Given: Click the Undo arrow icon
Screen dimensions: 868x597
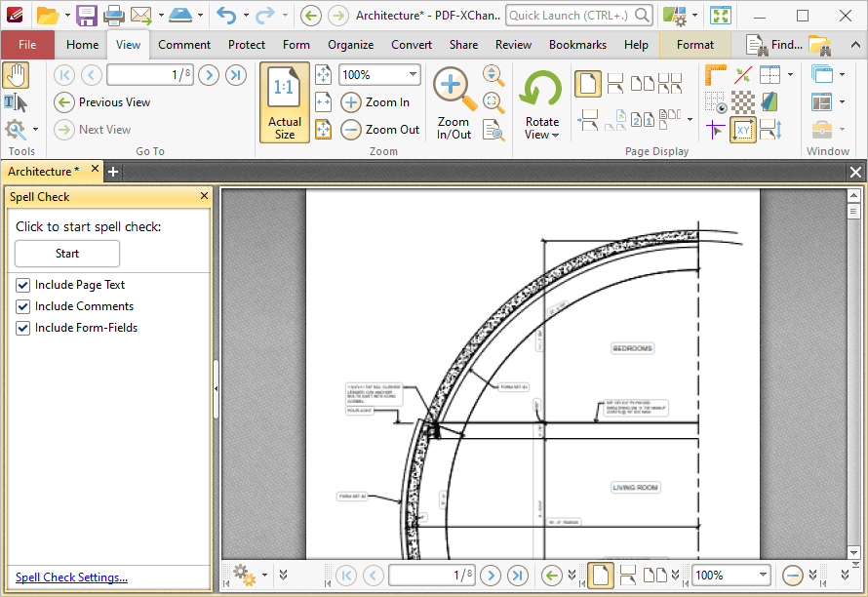Looking at the screenshot, I should (x=226, y=16).
